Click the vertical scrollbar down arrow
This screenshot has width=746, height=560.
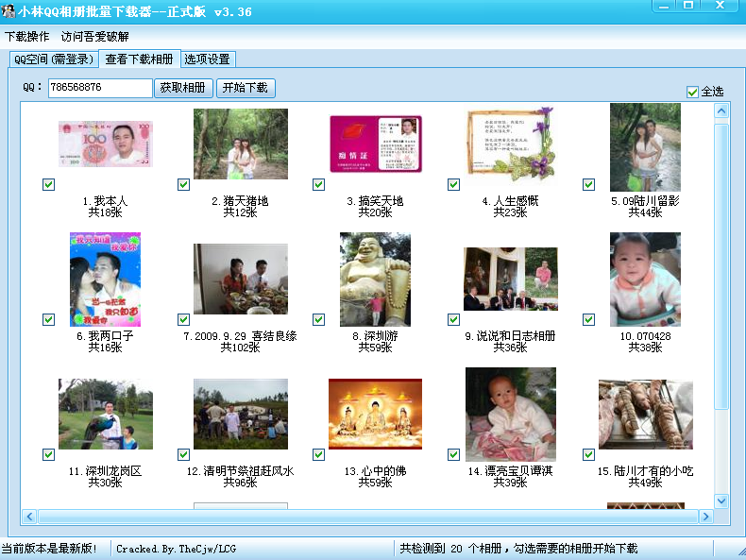[x=721, y=501]
